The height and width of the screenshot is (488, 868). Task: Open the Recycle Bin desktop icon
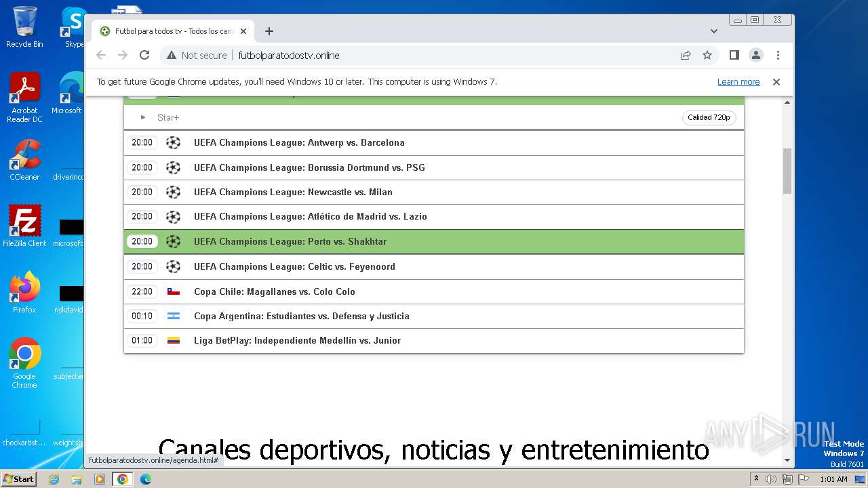coord(24,27)
